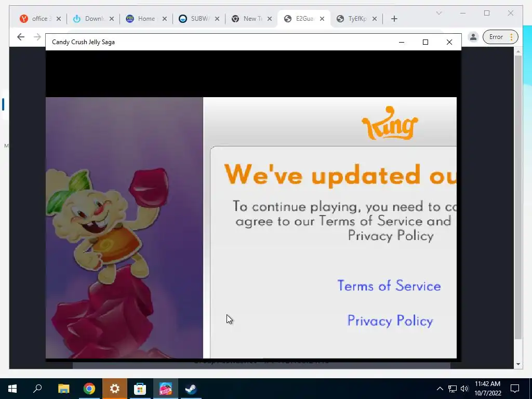Viewport: 532px width, 399px height.
Task: Open the Steam taskbar icon
Action: [191, 389]
